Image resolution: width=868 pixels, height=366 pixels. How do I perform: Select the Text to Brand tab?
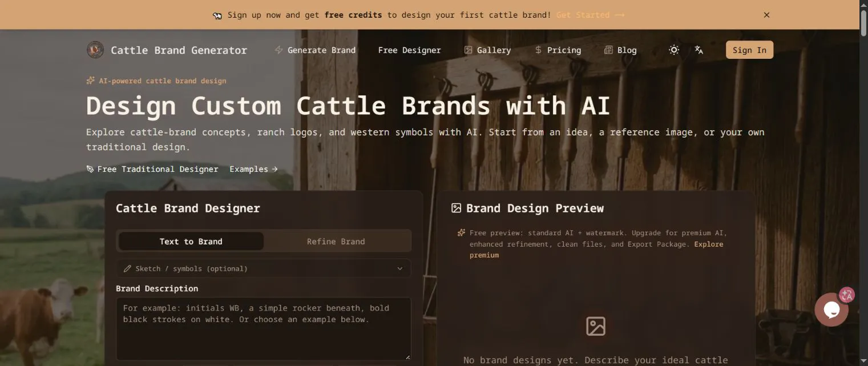pos(191,242)
